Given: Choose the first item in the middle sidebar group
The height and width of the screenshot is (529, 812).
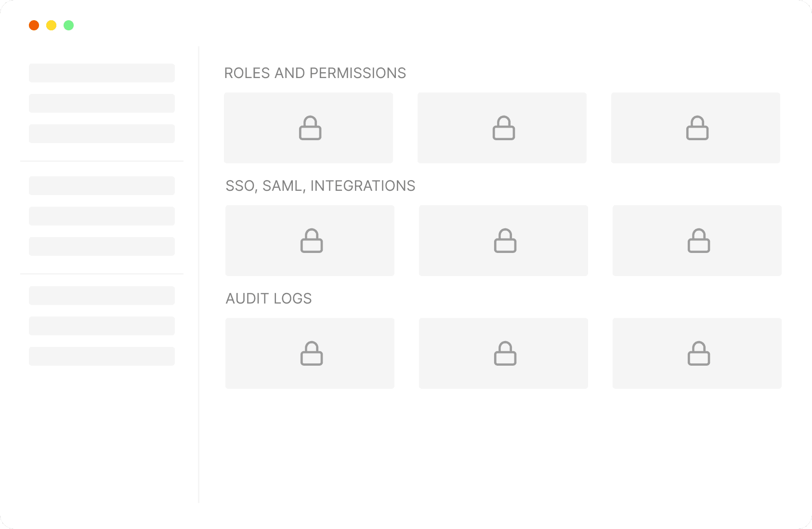Looking at the screenshot, I should [x=102, y=185].
